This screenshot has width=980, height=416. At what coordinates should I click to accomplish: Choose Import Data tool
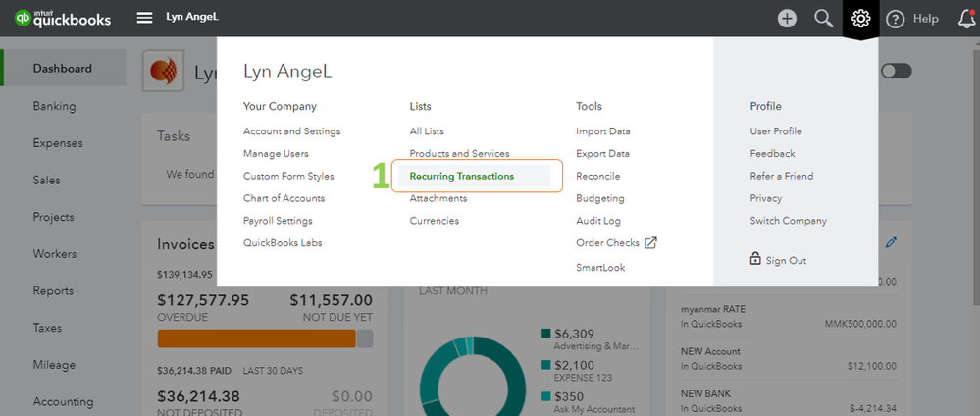(603, 131)
